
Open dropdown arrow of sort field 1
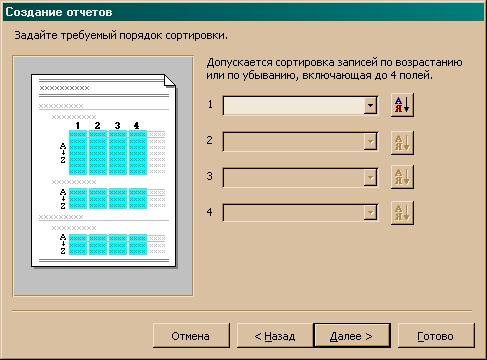pos(370,106)
